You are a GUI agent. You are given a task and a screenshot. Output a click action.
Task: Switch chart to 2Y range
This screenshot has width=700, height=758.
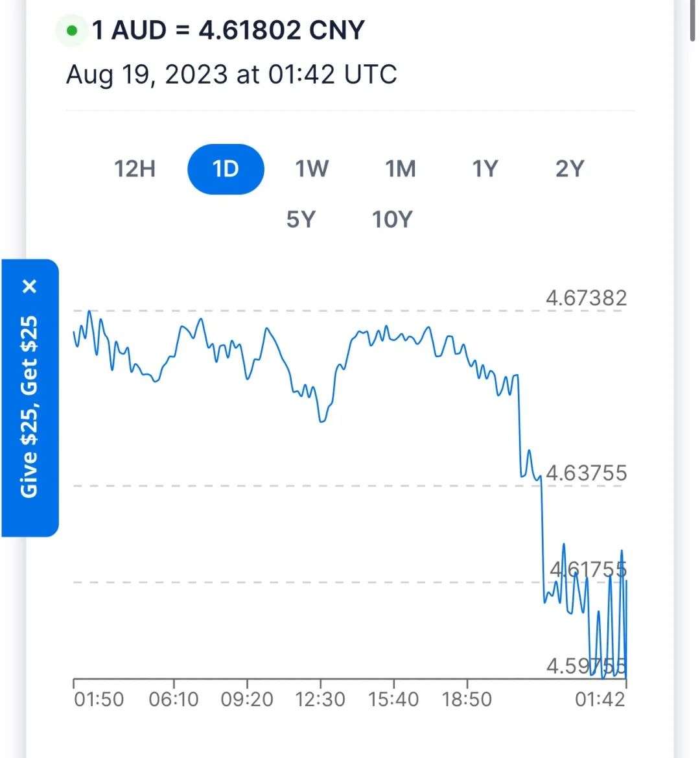pos(570,169)
